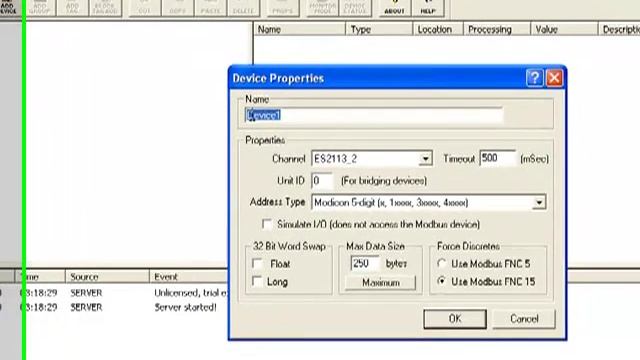The width and height of the screenshot is (640, 360).
Task: Click the Event column header in log
Action: (188, 277)
